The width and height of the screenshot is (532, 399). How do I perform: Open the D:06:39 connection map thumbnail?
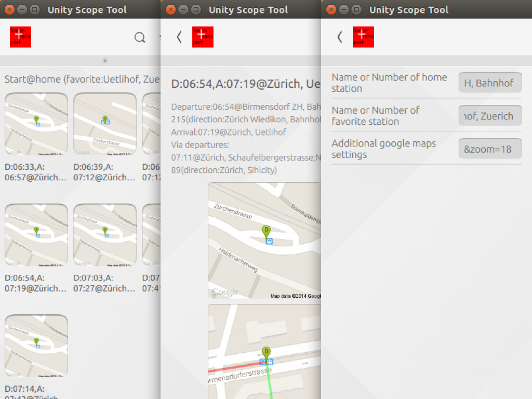coord(105,124)
